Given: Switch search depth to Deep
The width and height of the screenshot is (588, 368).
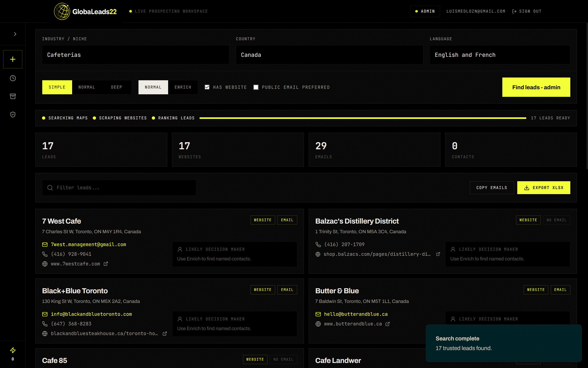Looking at the screenshot, I should coord(117,87).
